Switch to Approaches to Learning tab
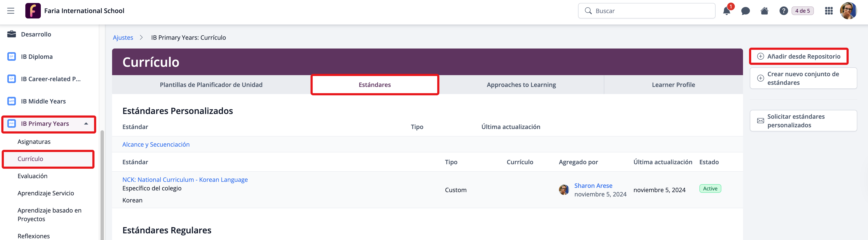 tap(521, 85)
